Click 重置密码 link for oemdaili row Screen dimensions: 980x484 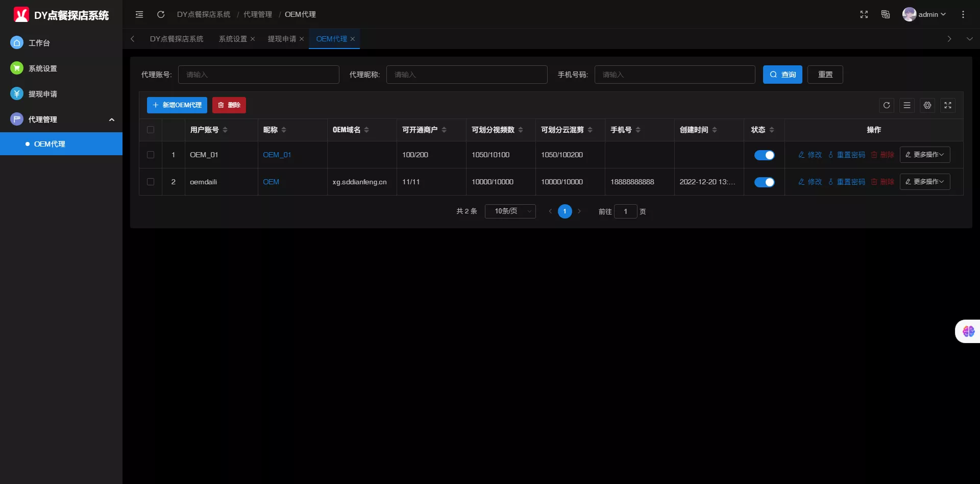[x=847, y=182]
